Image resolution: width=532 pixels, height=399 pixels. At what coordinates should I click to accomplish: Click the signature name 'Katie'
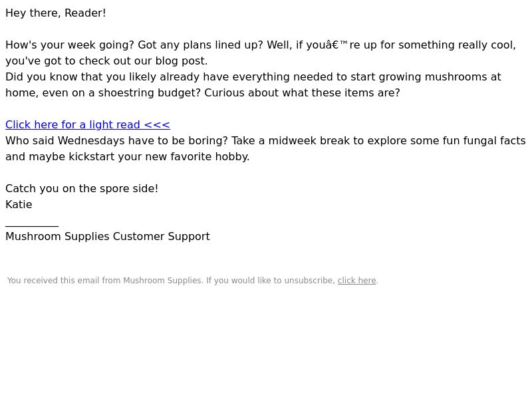pos(19,205)
